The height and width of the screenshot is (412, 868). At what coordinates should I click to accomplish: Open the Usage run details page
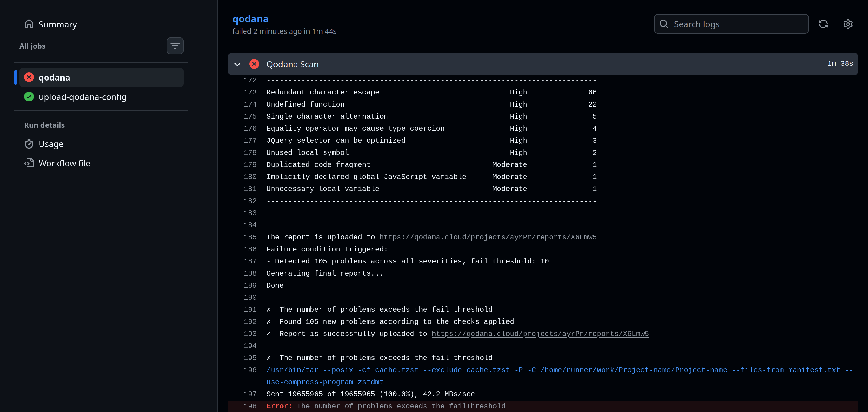51,144
